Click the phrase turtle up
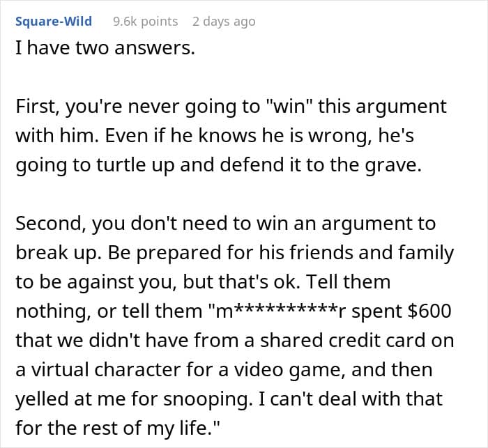Image resolution: width=488 pixels, height=448 pixels. coord(135,165)
